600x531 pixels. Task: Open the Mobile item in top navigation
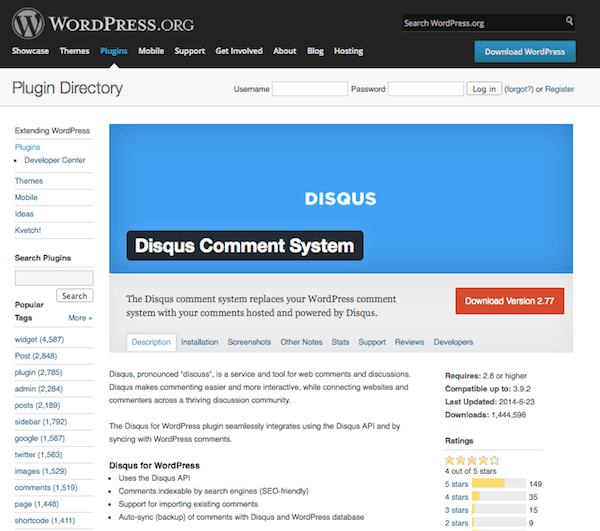click(x=151, y=51)
